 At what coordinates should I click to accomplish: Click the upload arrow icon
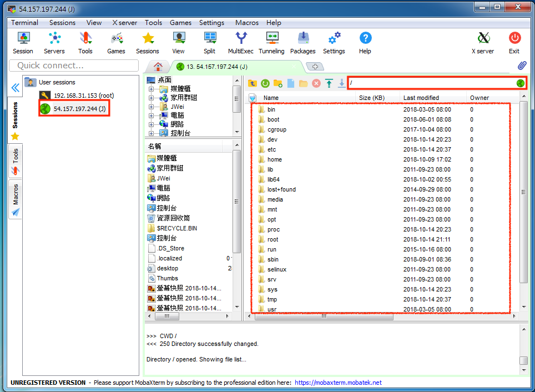pyautogui.click(x=329, y=83)
